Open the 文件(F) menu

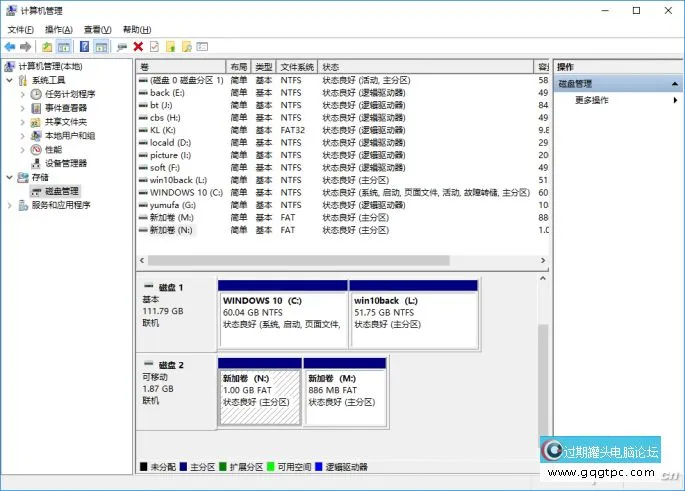click(21, 29)
